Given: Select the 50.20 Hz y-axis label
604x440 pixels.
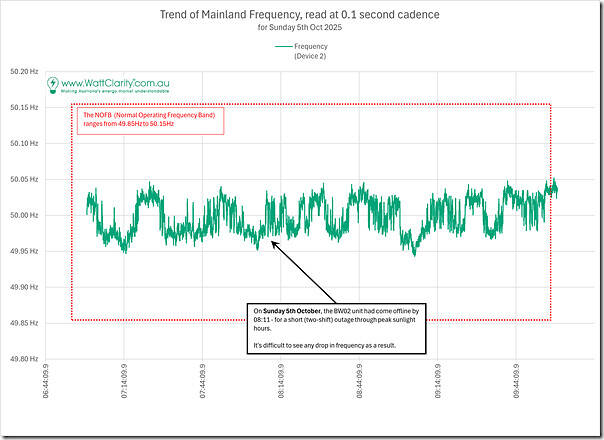Looking at the screenshot, I should click(x=23, y=71).
